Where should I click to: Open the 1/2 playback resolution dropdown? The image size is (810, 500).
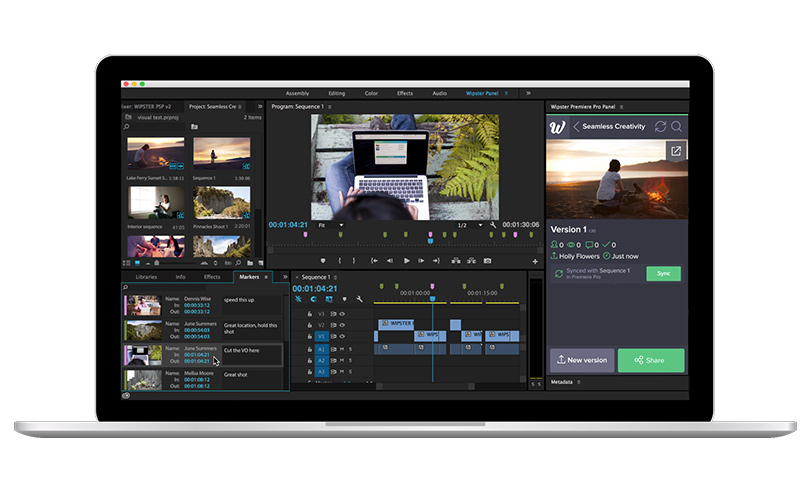click(x=470, y=225)
